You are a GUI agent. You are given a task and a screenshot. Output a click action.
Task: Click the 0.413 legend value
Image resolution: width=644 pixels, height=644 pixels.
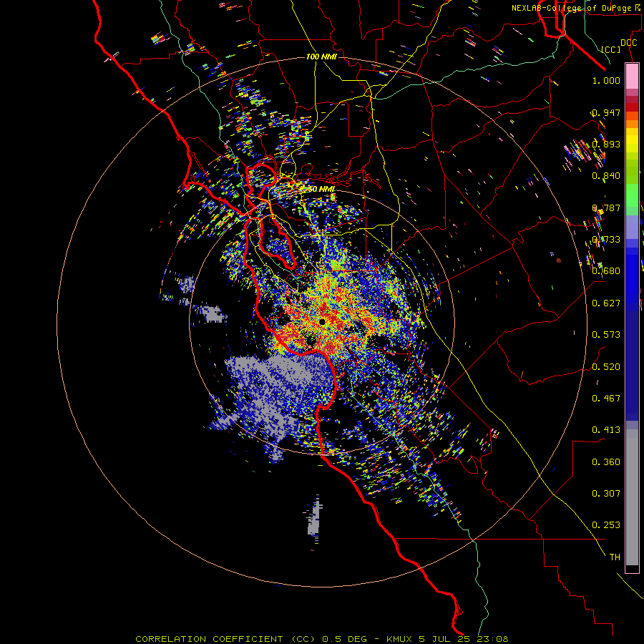606,430
